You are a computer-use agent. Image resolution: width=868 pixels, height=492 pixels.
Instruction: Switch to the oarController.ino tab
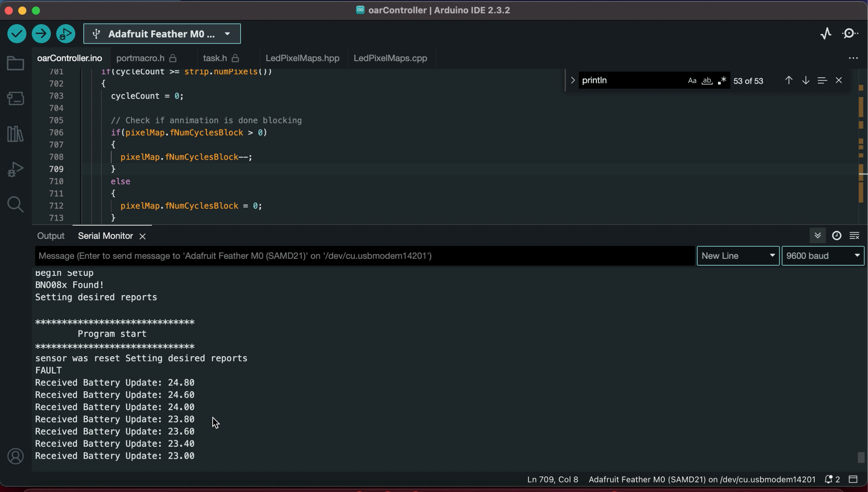(70, 58)
